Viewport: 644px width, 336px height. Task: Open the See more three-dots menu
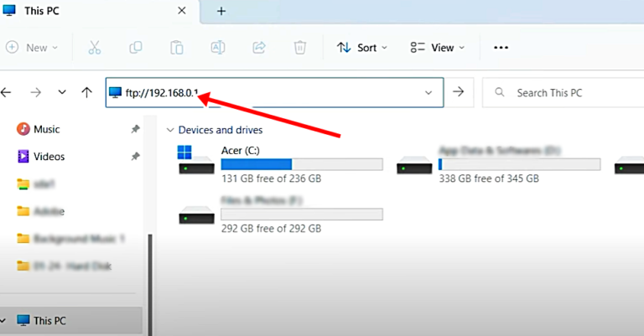point(501,48)
